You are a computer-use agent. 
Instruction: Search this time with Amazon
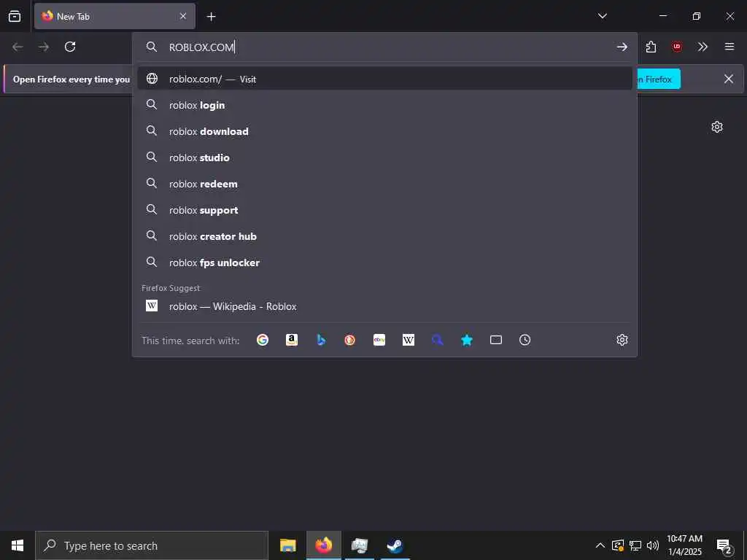pos(292,340)
